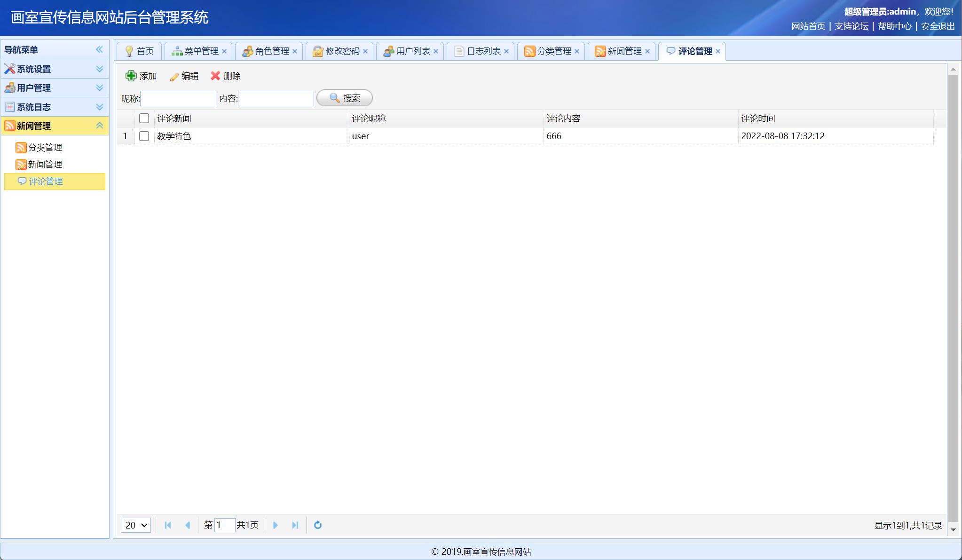The height and width of the screenshot is (560, 962).
Task: Switch to the 日志列表 tab
Action: [x=483, y=51]
